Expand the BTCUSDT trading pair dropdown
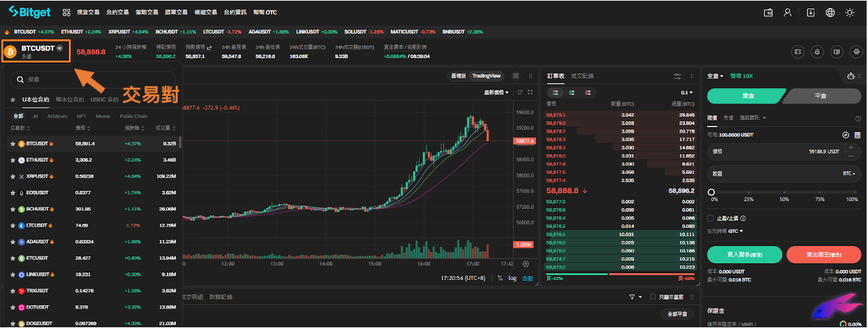Screen dimensions: 868x328 click(x=60, y=48)
